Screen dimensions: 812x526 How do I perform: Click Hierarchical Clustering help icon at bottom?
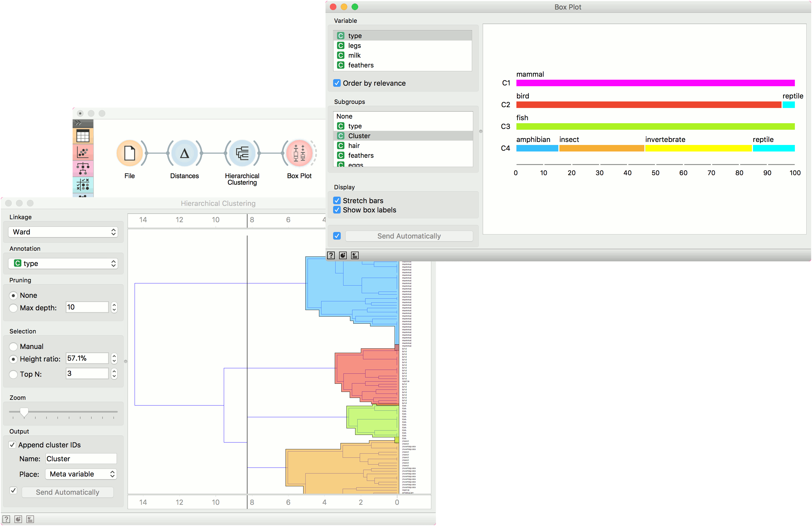[6, 519]
